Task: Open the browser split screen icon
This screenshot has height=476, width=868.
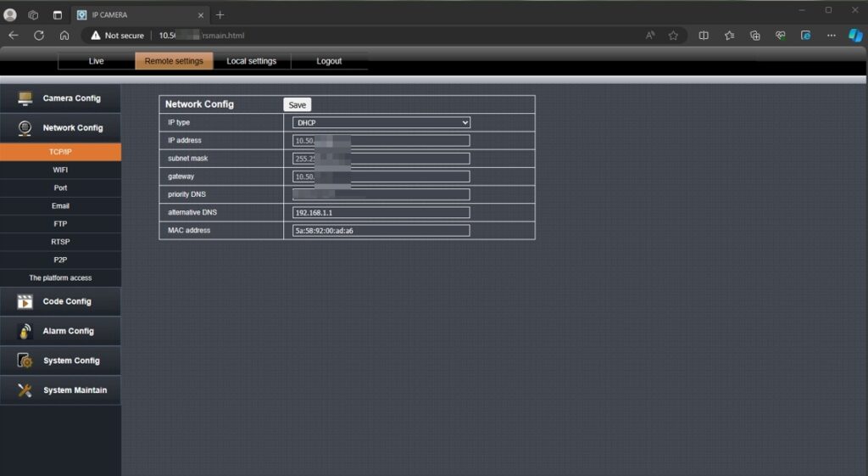Action: (704, 36)
